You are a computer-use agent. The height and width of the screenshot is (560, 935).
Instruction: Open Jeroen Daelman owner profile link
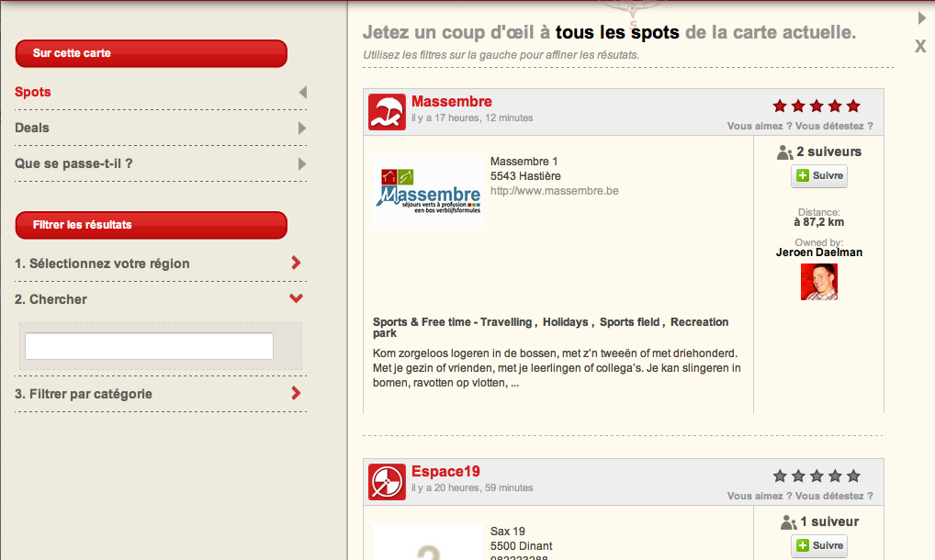point(818,252)
